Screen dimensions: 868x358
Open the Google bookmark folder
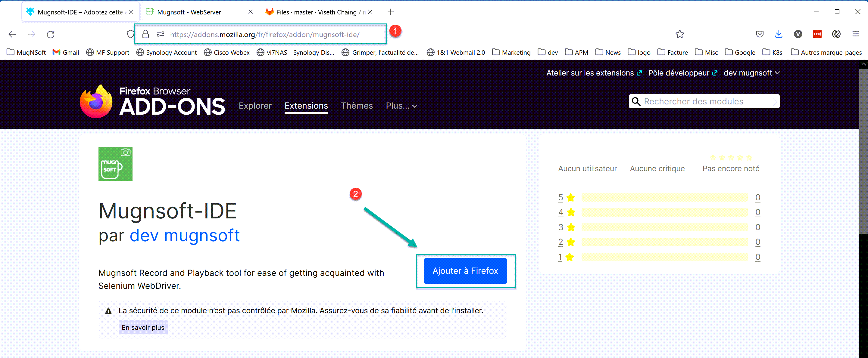pos(740,52)
